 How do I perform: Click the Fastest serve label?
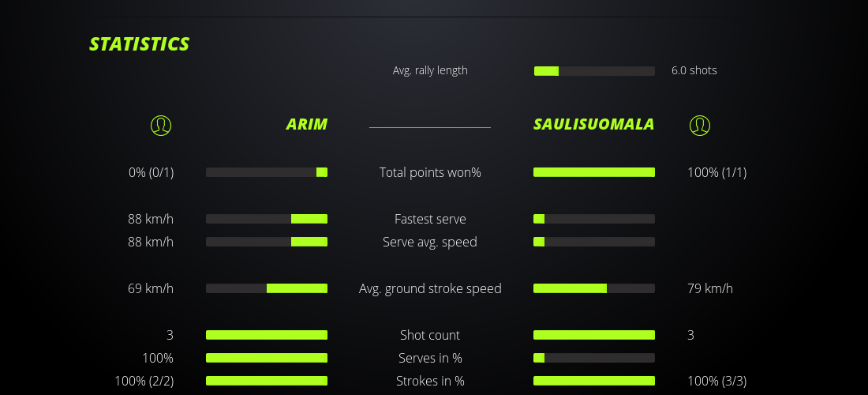[x=430, y=219]
